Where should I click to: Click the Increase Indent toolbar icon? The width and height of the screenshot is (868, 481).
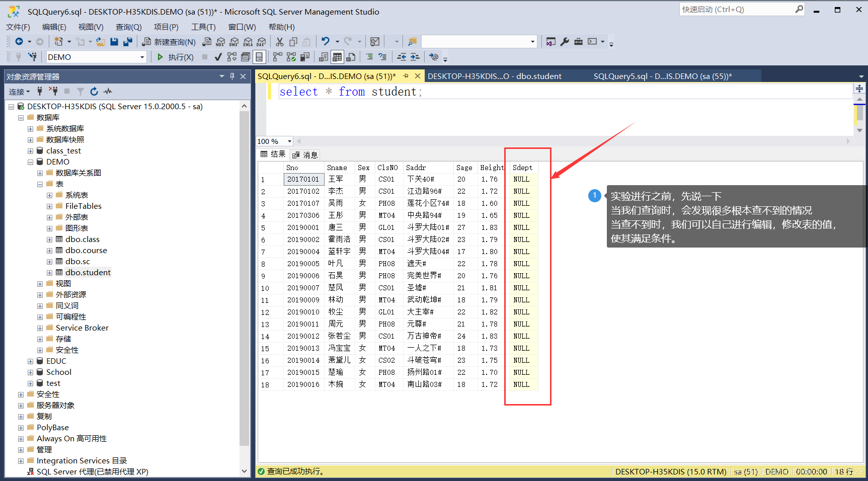415,57
